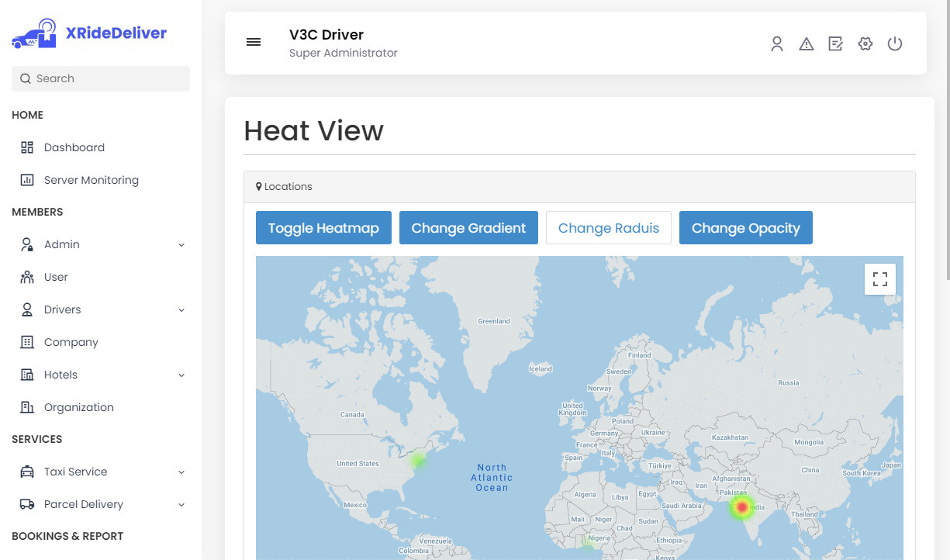Toggle fullscreen view on the map
Screen dimensions: 950x560
tap(880, 279)
